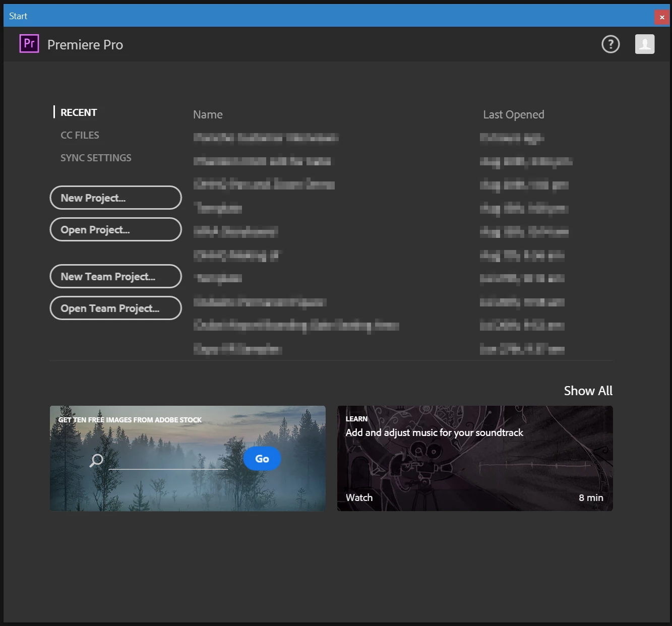The width and height of the screenshot is (672, 626).
Task: Click the 8 min duration label
Action: [591, 497]
